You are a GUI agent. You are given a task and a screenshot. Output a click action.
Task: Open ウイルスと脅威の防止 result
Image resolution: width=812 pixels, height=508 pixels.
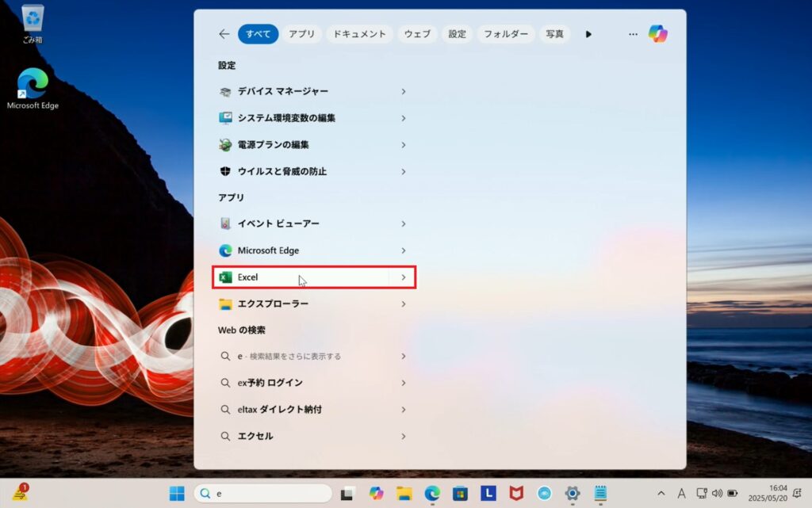tap(314, 171)
